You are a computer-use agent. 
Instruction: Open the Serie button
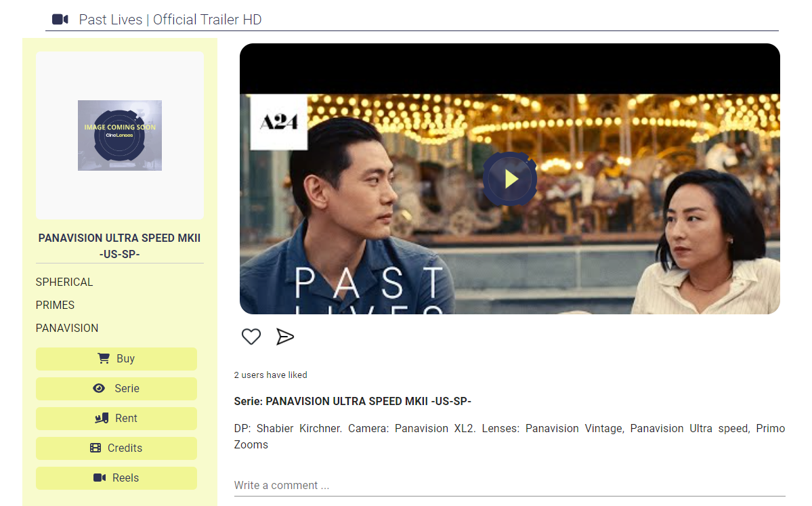click(116, 388)
